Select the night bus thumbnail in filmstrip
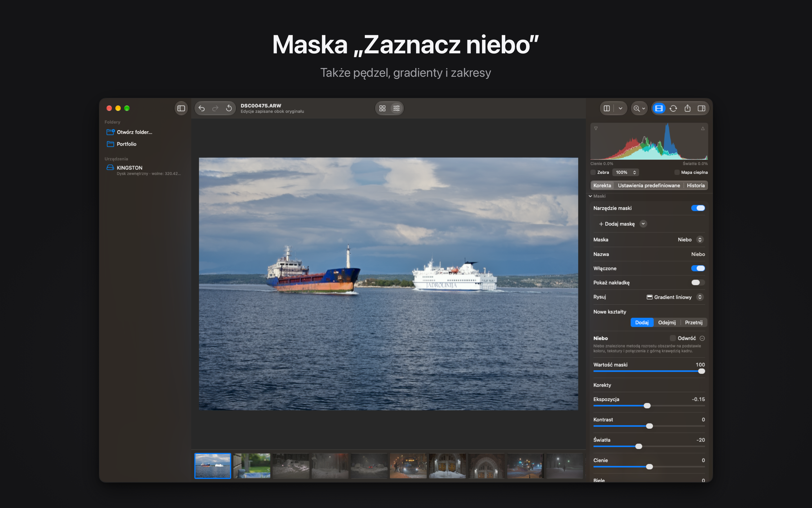The height and width of the screenshot is (508, 812). (408, 466)
